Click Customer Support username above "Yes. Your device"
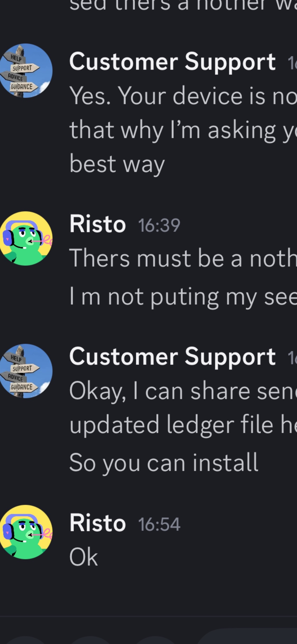 coord(172,62)
